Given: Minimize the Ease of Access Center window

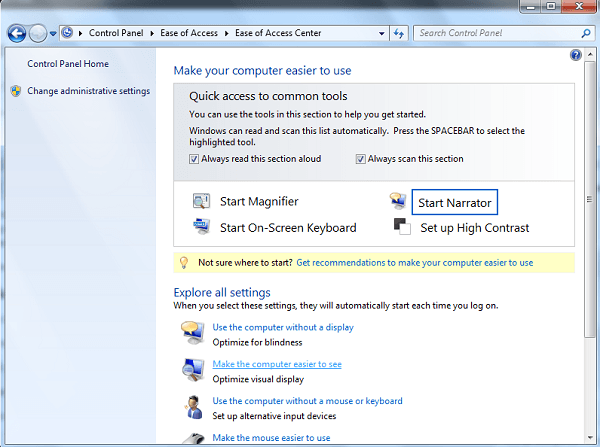Looking at the screenshot, I should click(531, 7).
